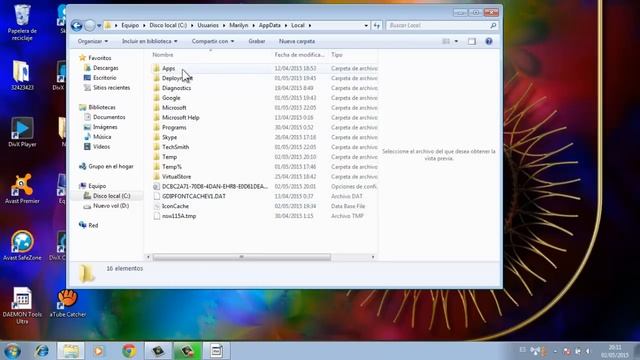The image size is (640, 360).
Task: Open Explorer help icon
Action: pos(489,41)
